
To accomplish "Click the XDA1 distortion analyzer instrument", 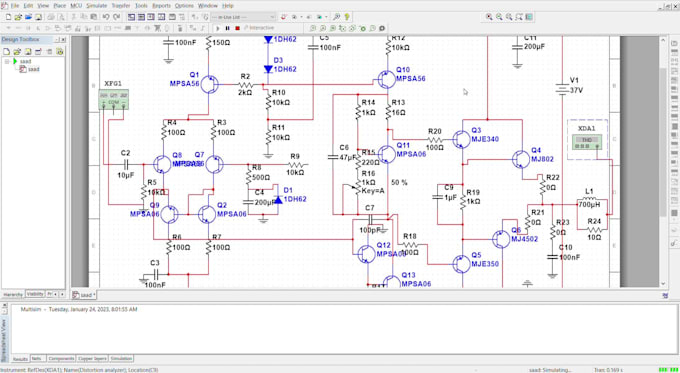I will coord(587,142).
